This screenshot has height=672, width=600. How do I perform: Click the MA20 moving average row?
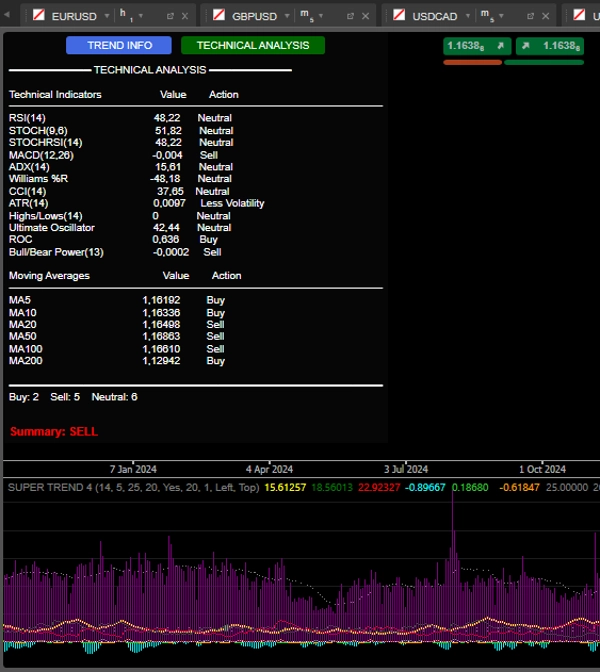click(x=117, y=324)
